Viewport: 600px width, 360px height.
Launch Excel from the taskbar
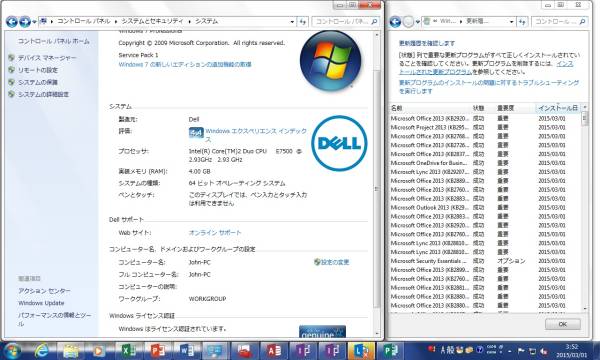(129, 350)
